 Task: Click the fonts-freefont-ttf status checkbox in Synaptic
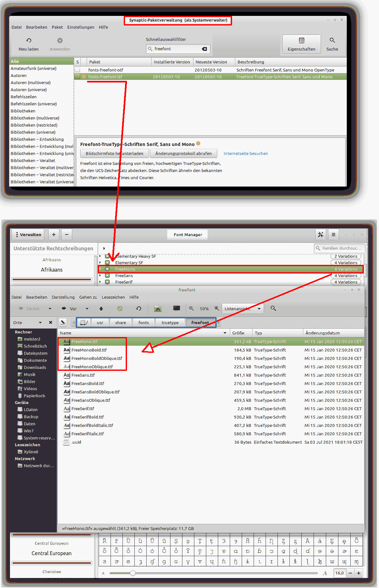click(x=77, y=77)
